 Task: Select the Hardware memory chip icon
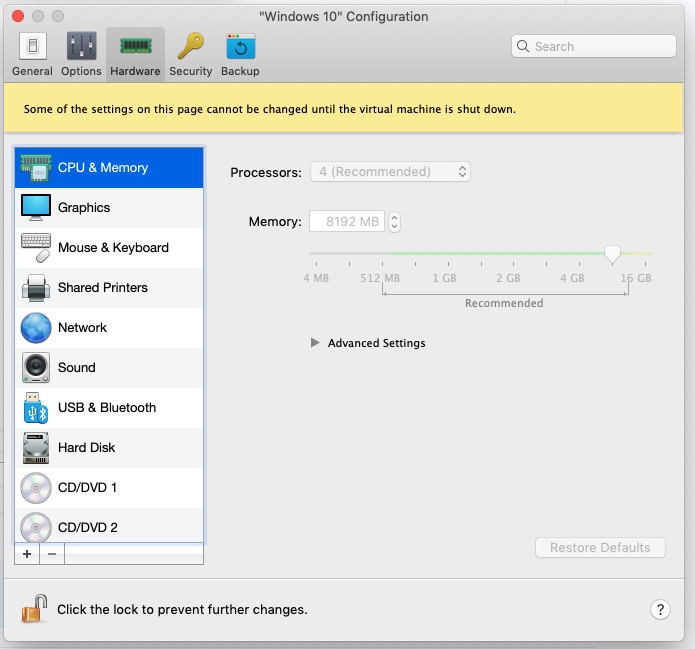point(136,46)
